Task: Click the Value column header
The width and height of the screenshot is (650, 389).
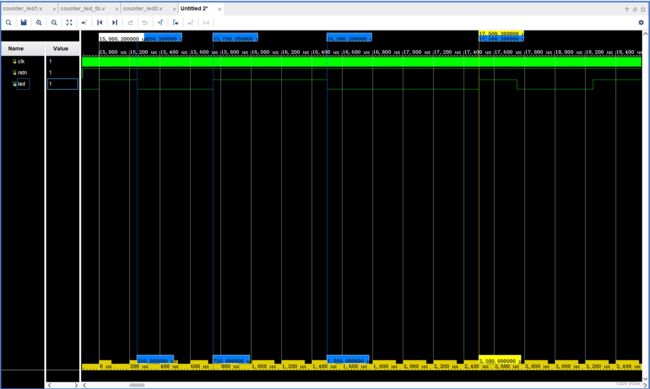Action: (x=62, y=49)
